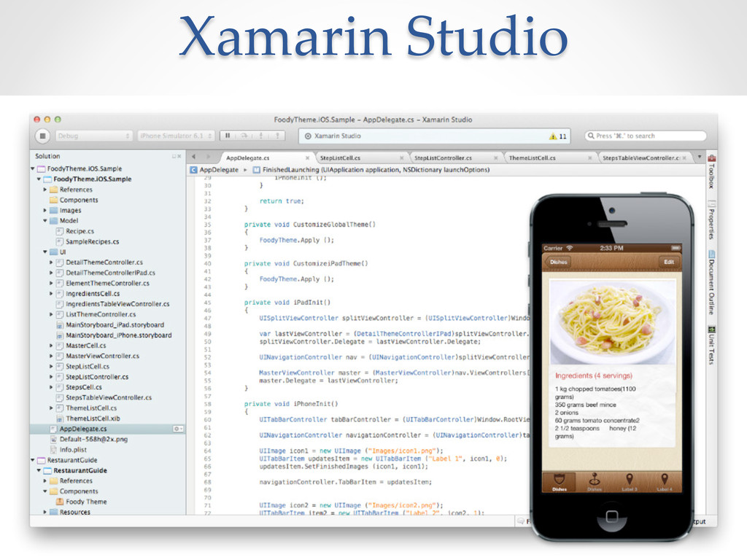Expand the References folder under FoodyTheme.iOS.Sample
Viewport: 747px width, 560px height.
(x=45, y=190)
